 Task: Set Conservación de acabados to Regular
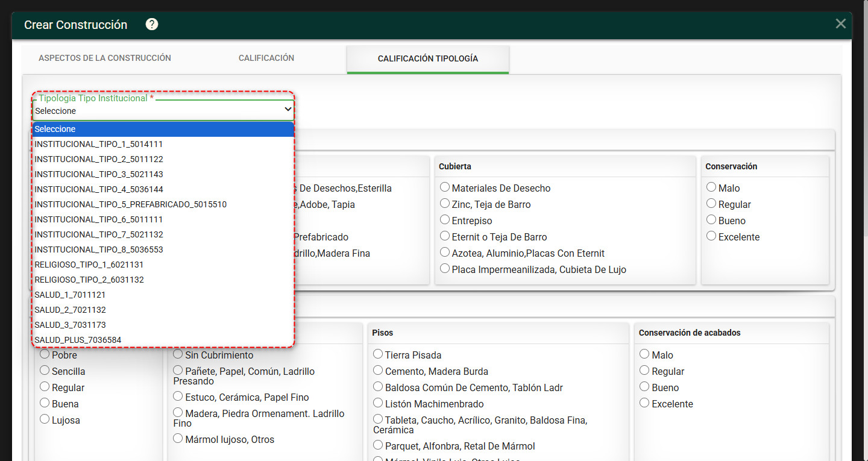click(644, 371)
